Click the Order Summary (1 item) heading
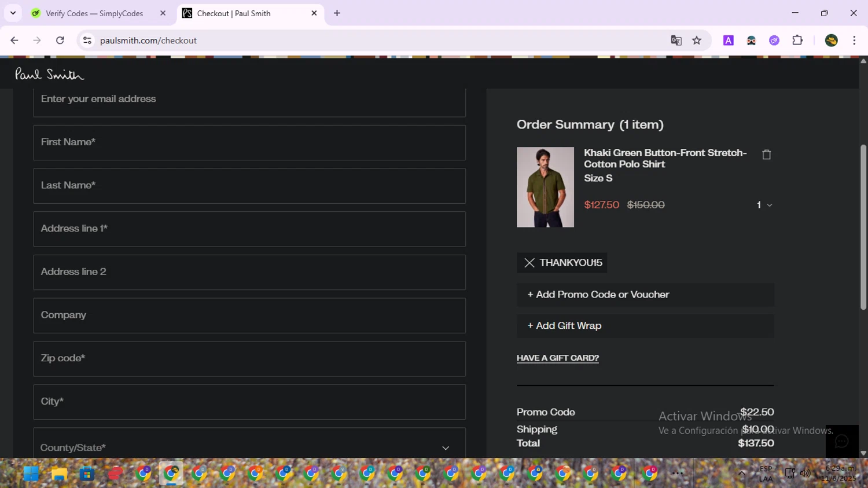Image resolution: width=868 pixels, height=488 pixels. click(x=590, y=124)
